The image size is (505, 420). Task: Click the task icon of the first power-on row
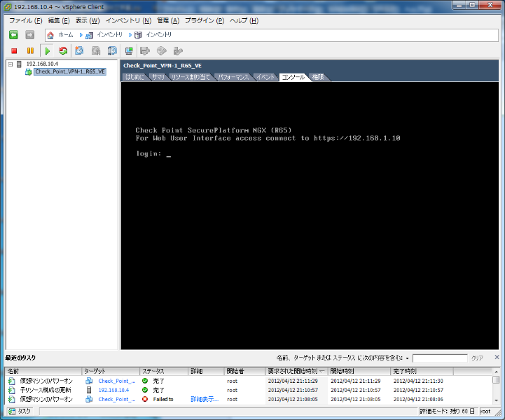coord(12,381)
